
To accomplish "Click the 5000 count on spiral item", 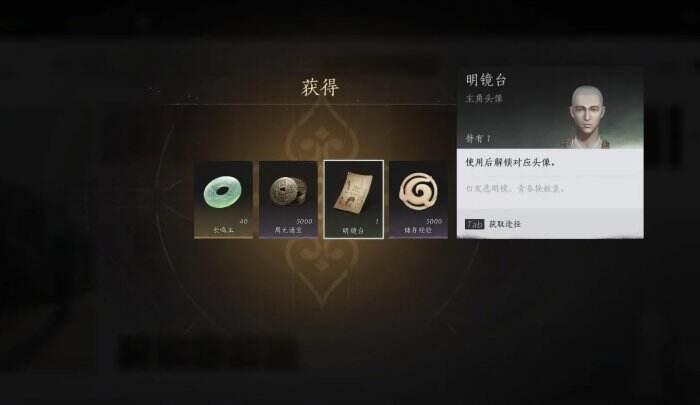I will coord(434,221).
